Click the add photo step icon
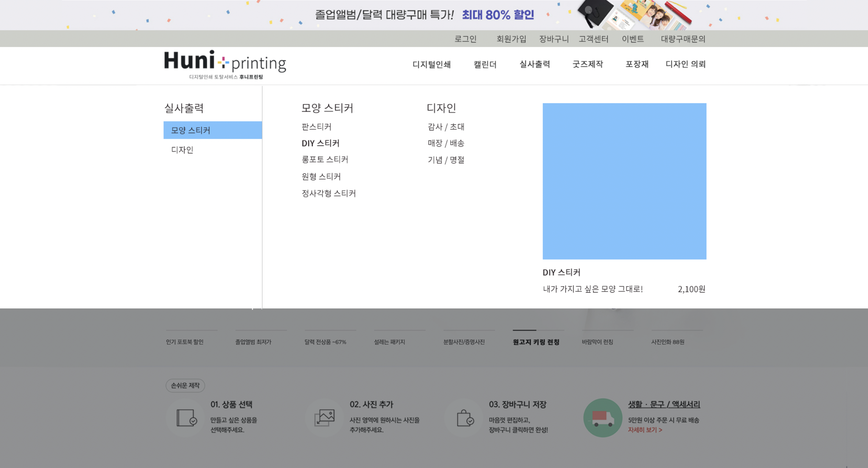868x468 pixels. pyautogui.click(x=324, y=418)
